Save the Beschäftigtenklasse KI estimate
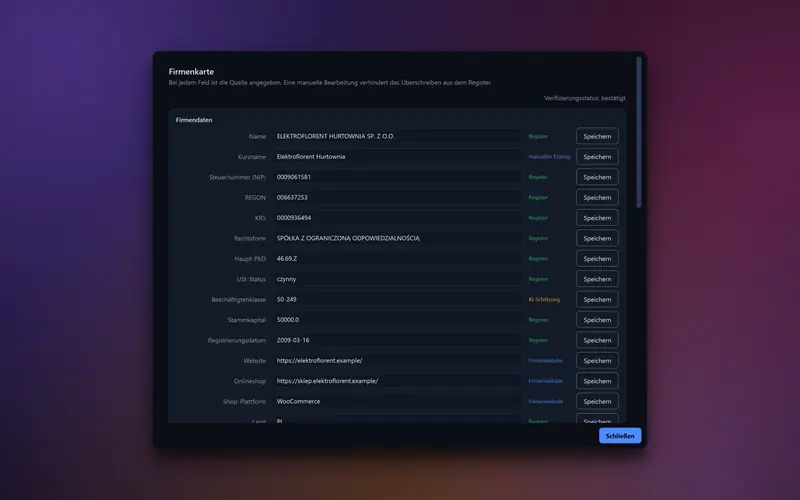The image size is (800, 500). click(597, 299)
